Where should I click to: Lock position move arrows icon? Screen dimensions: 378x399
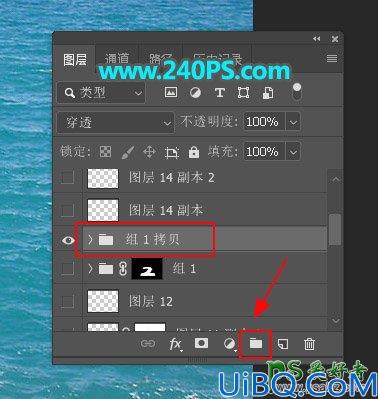(x=149, y=152)
